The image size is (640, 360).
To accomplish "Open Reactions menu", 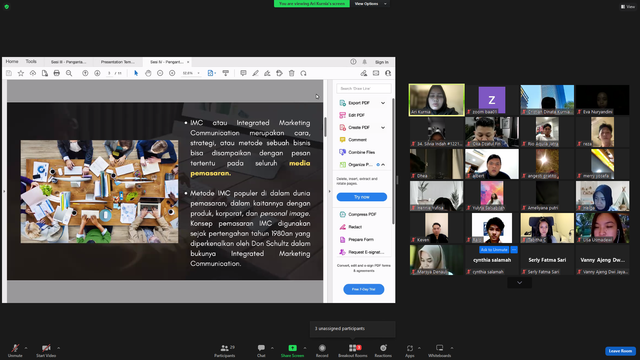I will (x=383, y=351).
